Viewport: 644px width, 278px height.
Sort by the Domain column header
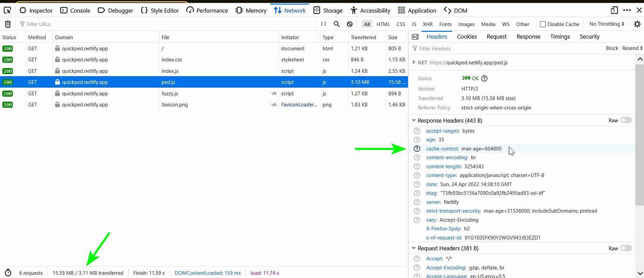(x=105, y=37)
